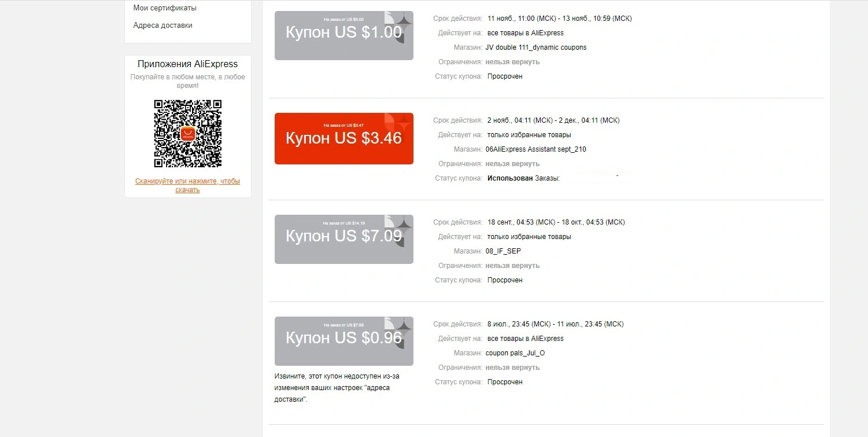Click the Приложения AliExpress heading

tap(187, 64)
